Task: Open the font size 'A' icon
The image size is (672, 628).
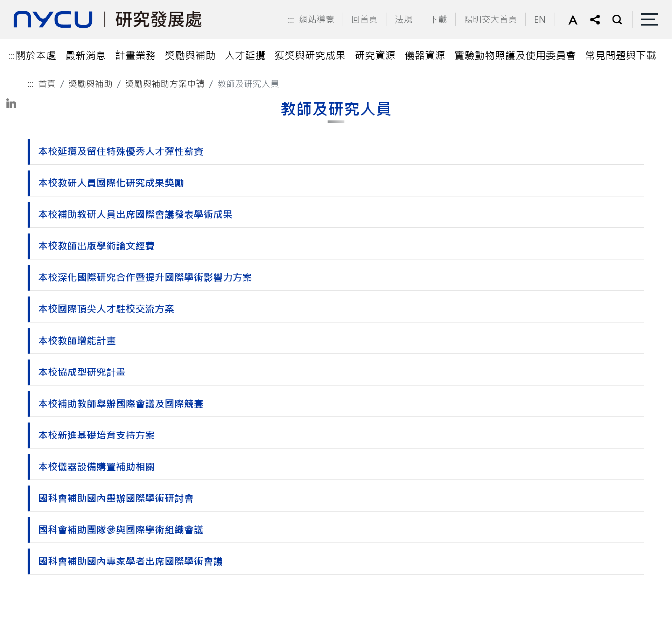Action: 573,20
